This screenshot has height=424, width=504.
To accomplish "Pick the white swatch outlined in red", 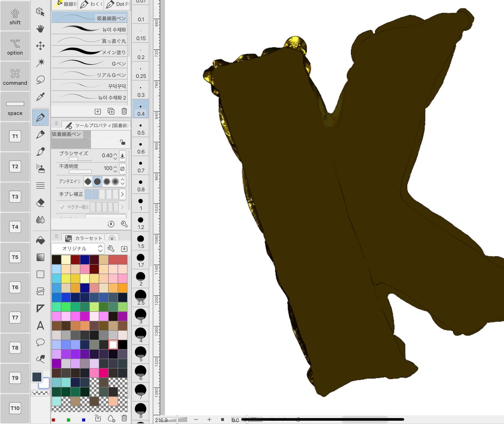I will pyautogui.click(x=113, y=345).
